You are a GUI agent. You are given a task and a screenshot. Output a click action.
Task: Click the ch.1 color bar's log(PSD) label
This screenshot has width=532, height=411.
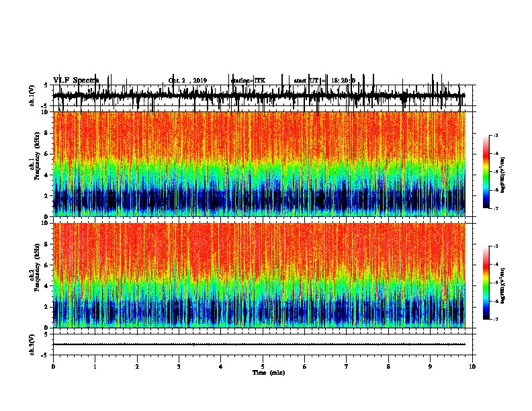[x=502, y=175]
